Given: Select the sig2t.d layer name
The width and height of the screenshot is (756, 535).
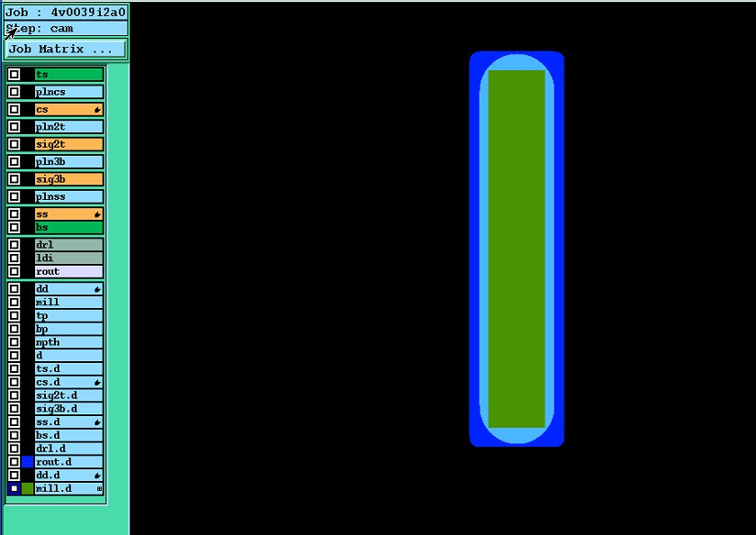Looking at the screenshot, I should pos(69,395).
